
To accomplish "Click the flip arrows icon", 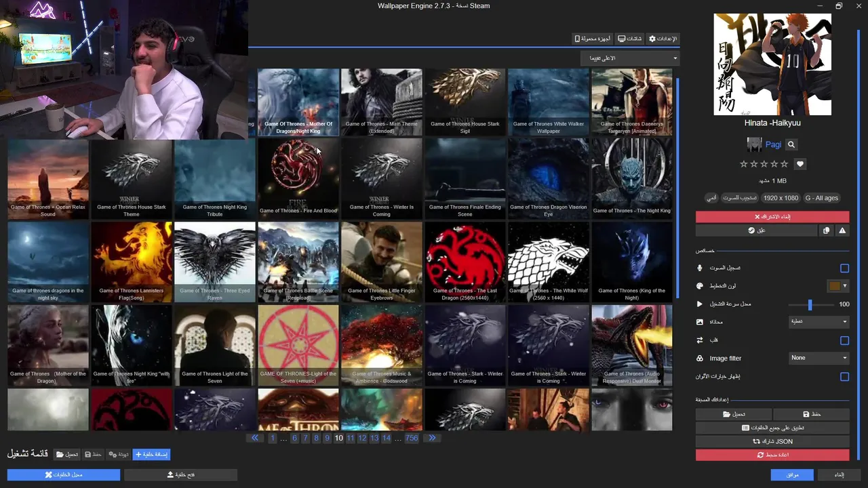I will click(x=700, y=340).
